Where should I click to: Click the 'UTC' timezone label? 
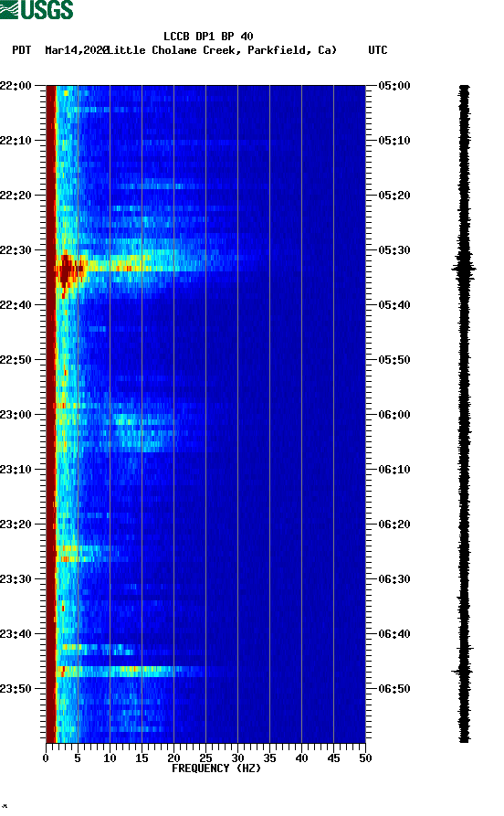click(378, 50)
